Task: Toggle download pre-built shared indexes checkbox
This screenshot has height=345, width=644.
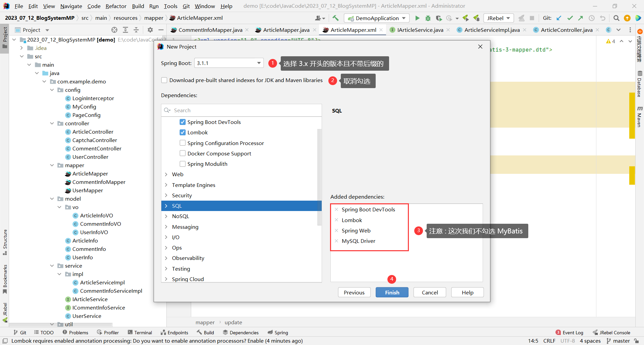Action: (x=164, y=80)
